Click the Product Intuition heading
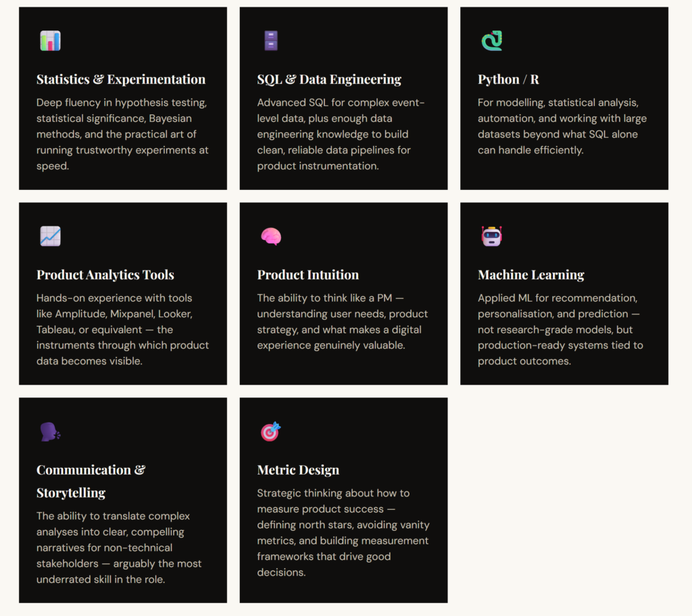692x616 pixels. coord(308,275)
